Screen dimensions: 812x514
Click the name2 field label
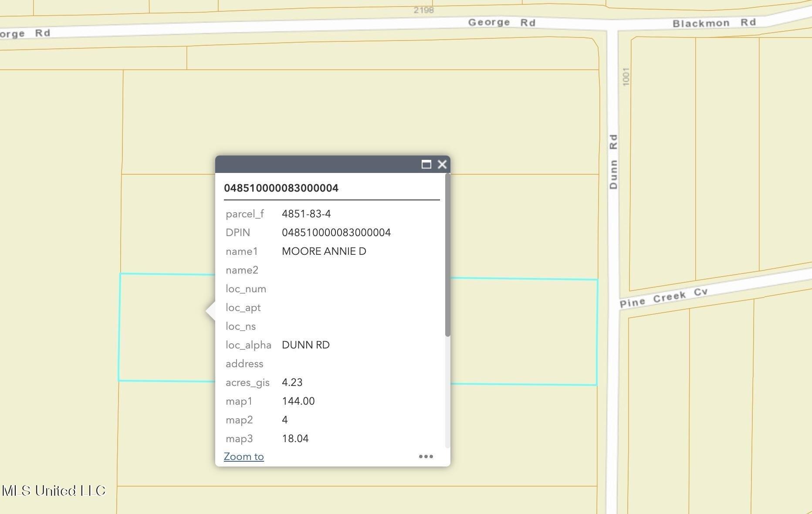242,270
